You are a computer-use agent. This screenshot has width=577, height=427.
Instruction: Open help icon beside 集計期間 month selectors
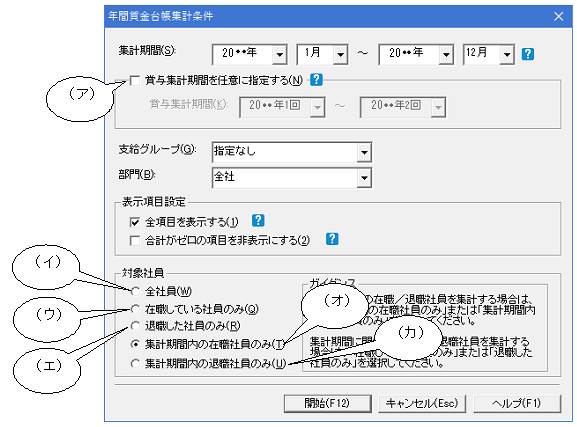[x=528, y=54]
